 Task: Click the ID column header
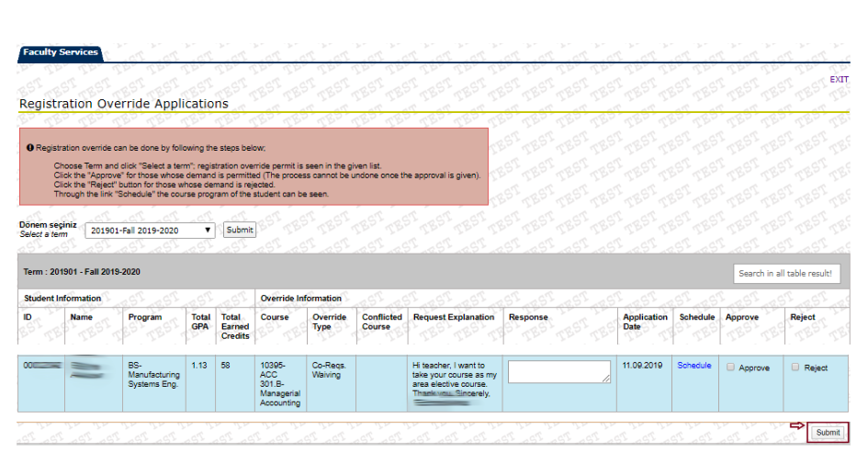click(x=28, y=317)
